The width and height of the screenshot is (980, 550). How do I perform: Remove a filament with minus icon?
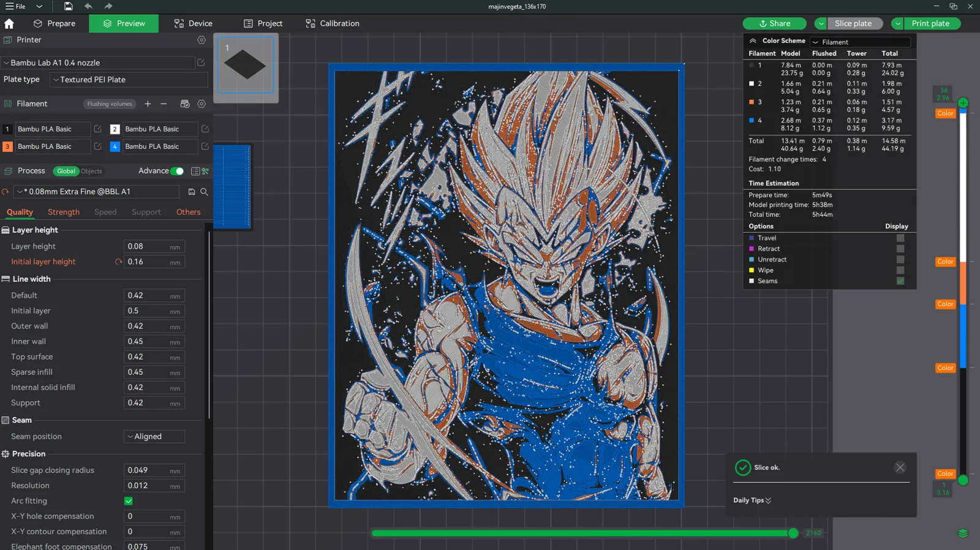tap(164, 104)
